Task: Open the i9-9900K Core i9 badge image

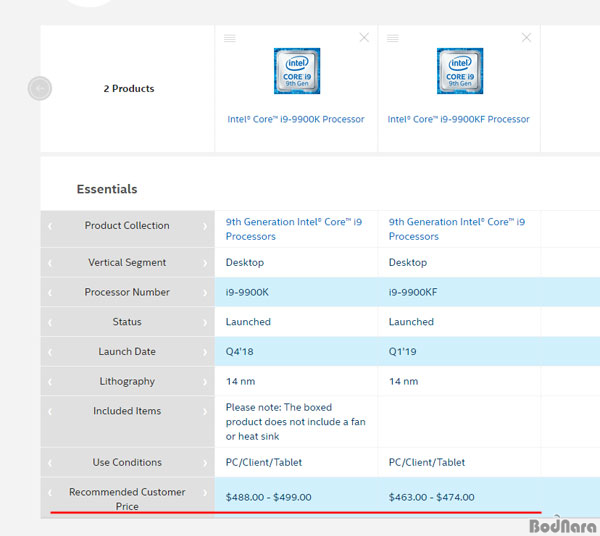Action: coord(297,71)
